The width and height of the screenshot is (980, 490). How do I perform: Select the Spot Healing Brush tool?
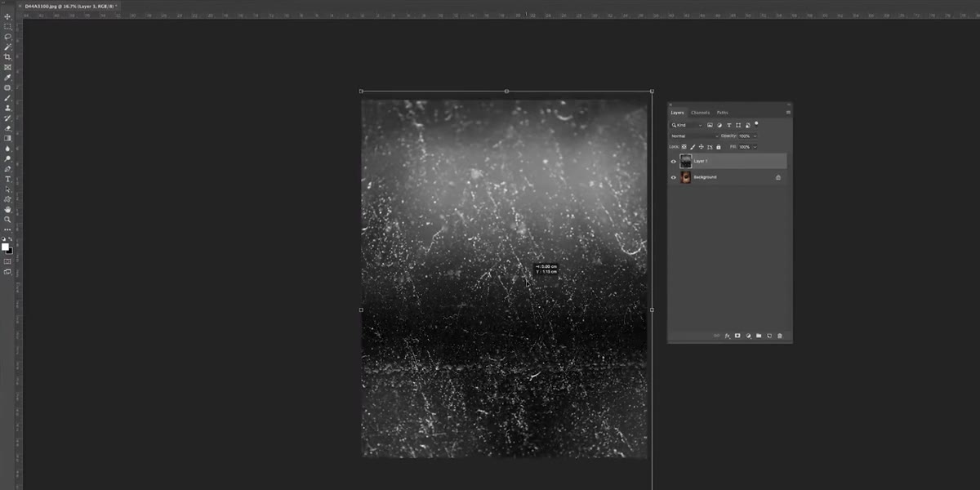click(8, 87)
